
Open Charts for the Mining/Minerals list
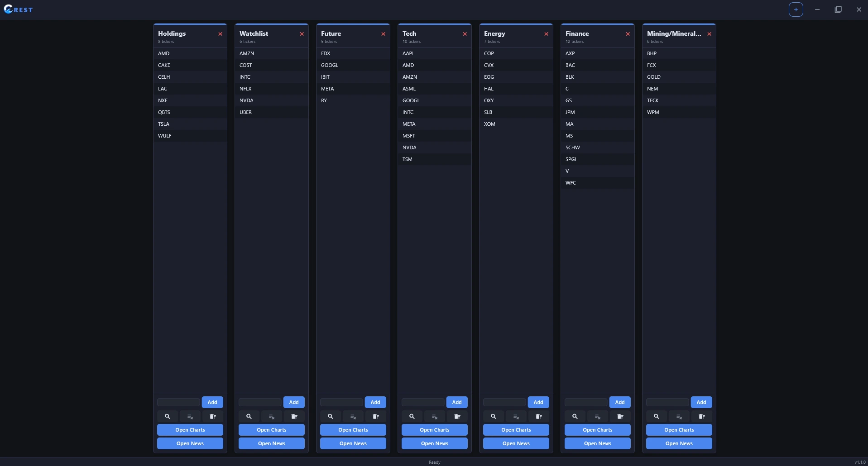pos(679,430)
